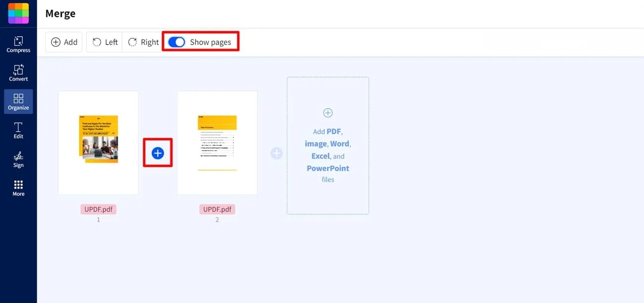Select the Compress tool in the sidebar
644x303 pixels.
pyautogui.click(x=18, y=45)
